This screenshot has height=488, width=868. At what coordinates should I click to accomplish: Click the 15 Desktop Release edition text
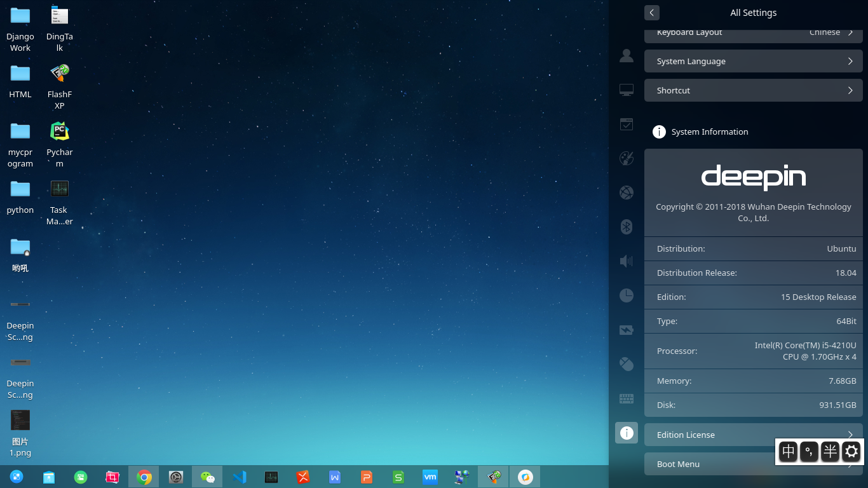click(818, 297)
